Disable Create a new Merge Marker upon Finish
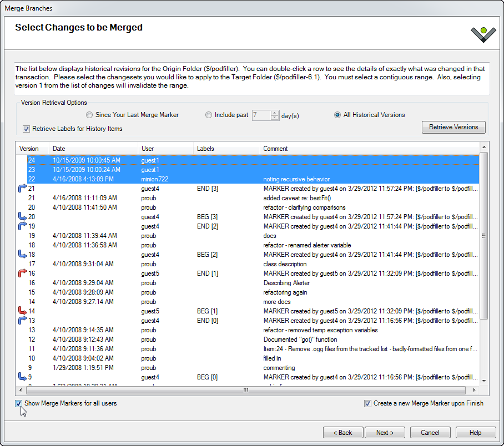Screen dimensions: 504x446 click(367, 403)
